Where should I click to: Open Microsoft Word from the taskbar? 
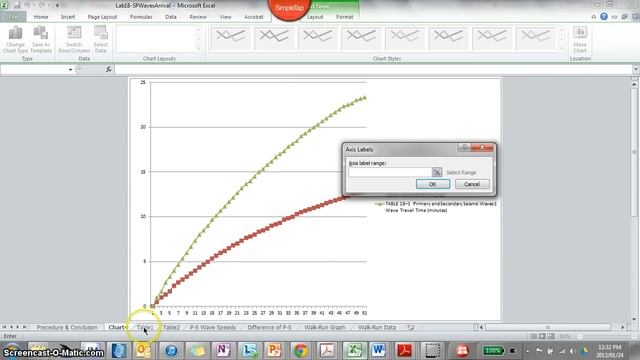point(378,350)
